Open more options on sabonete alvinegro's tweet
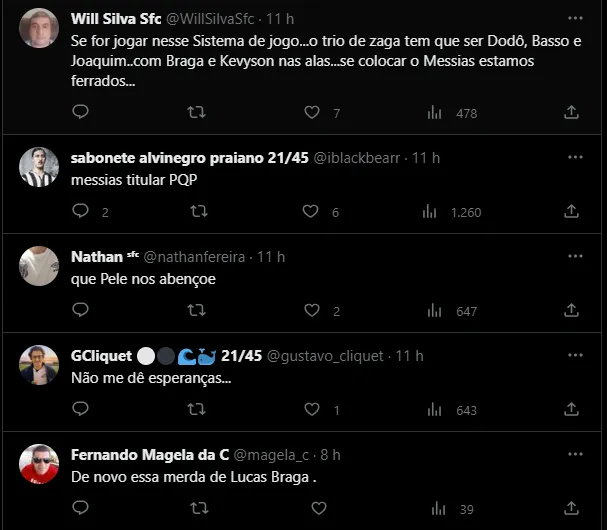Image resolution: width=607 pixels, height=530 pixels. point(575,158)
